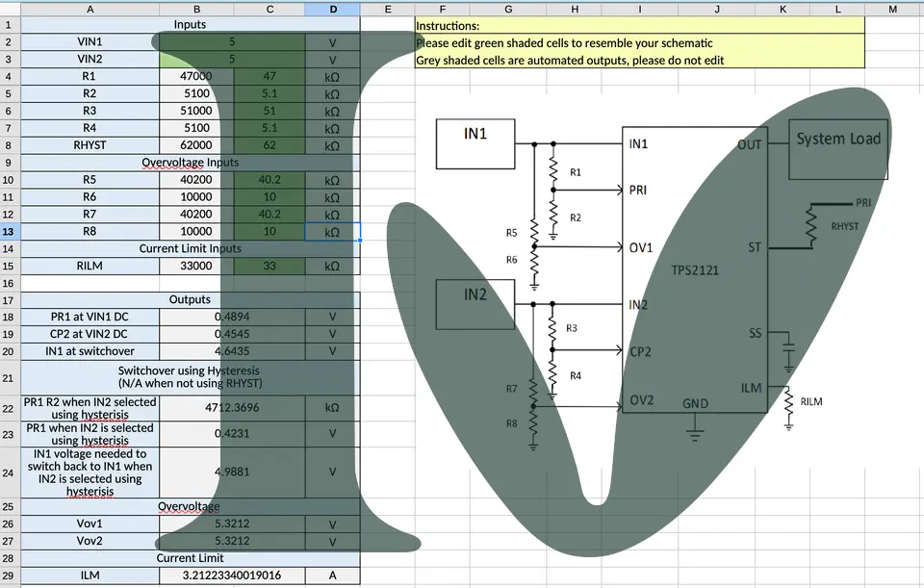Screen dimensions: 924x588
Task: Click the "Inputs" section heading cell
Action: tap(191, 25)
